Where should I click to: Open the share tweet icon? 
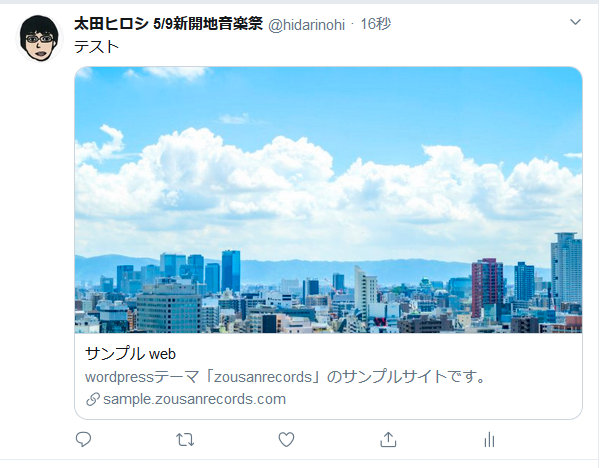(388, 439)
